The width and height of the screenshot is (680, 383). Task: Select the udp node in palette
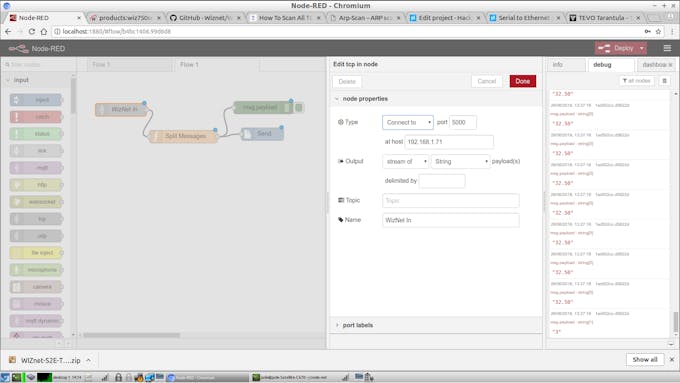[x=36, y=236]
